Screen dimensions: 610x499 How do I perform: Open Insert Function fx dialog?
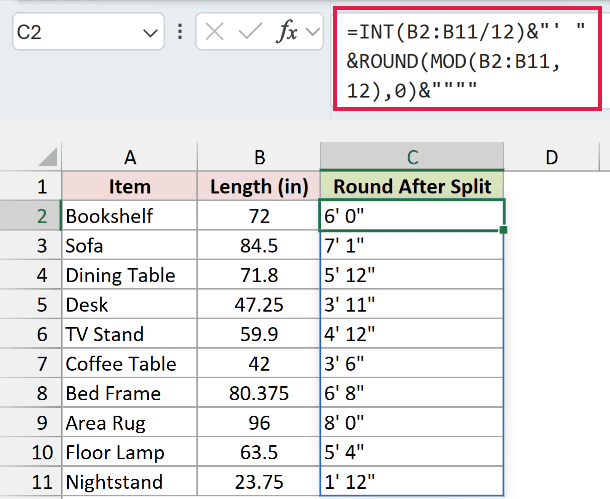tap(287, 31)
